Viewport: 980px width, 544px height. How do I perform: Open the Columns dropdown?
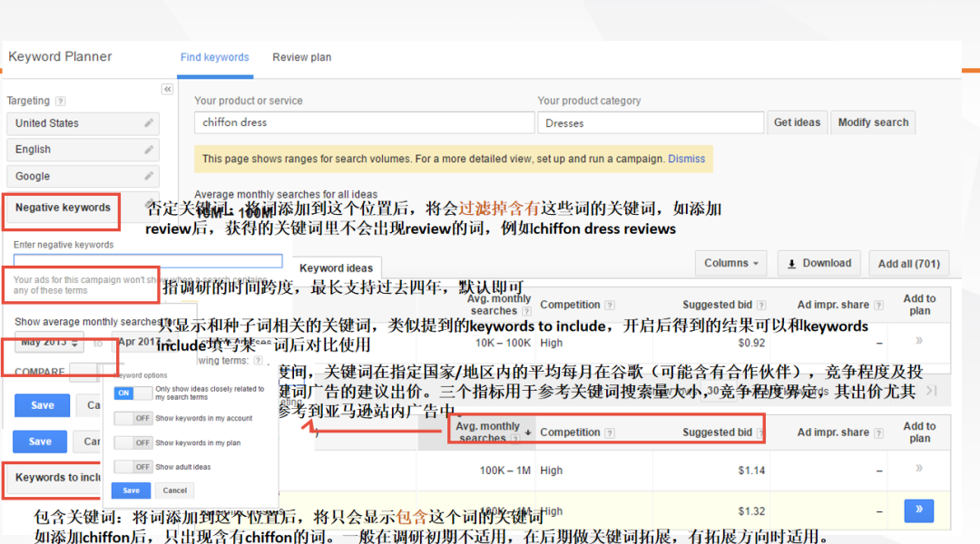[730, 264]
